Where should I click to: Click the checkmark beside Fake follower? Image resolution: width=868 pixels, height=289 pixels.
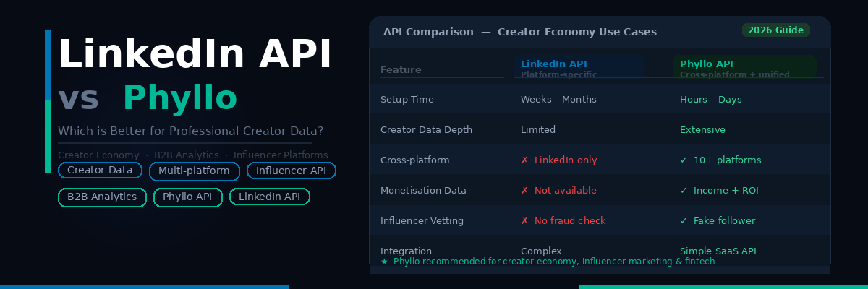(684, 220)
